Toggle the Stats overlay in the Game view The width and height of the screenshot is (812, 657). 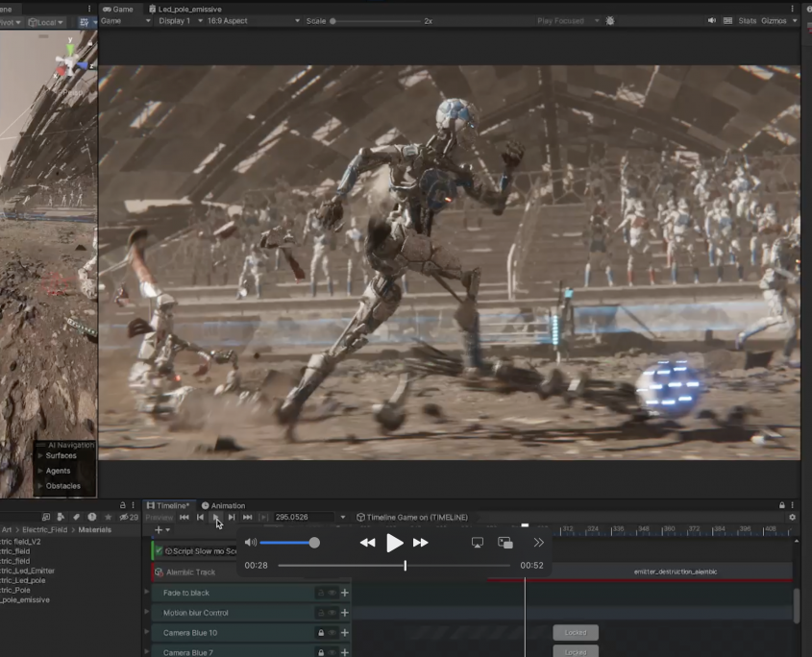tap(747, 20)
